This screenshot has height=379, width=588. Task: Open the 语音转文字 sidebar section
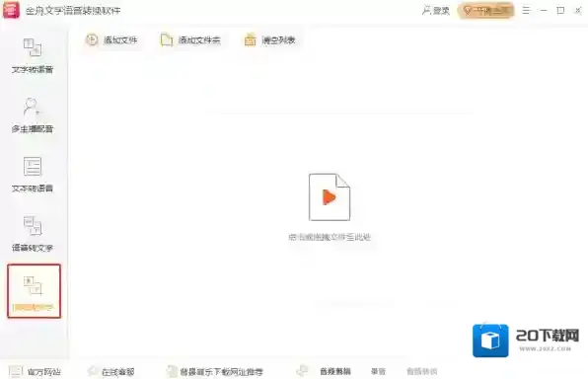(33, 234)
